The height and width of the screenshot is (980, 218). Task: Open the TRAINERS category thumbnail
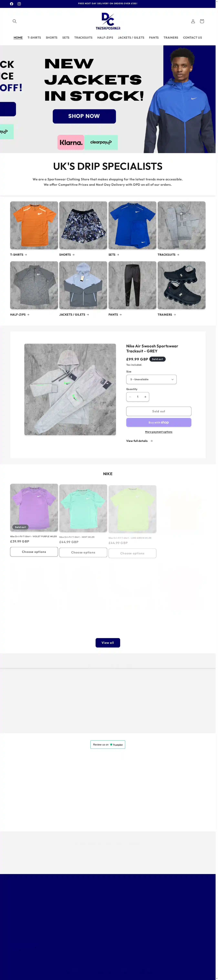click(x=182, y=285)
